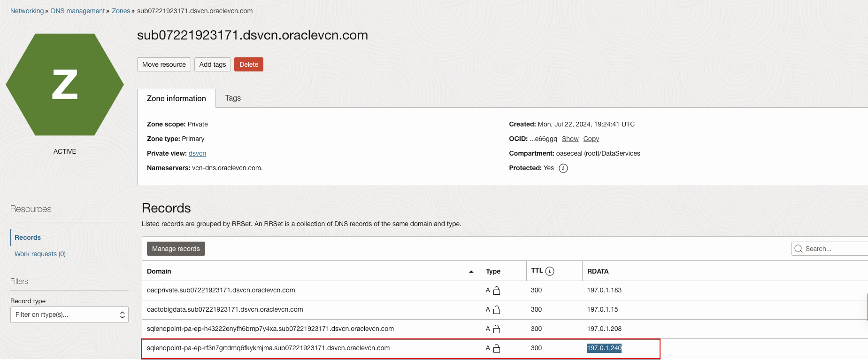
Task: Click the ACTIVE status label
Action: click(65, 151)
